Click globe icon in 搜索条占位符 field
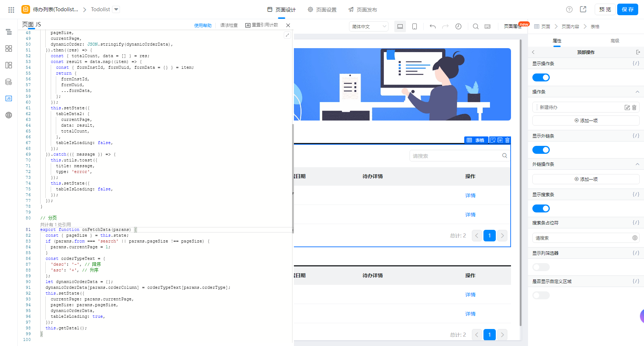 [x=635, y=238]
